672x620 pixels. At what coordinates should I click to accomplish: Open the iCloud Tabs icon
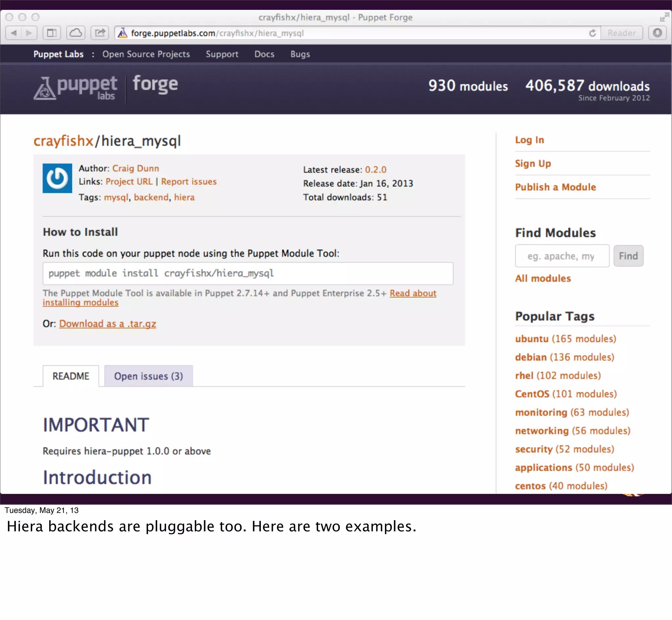tap(76, 33)
